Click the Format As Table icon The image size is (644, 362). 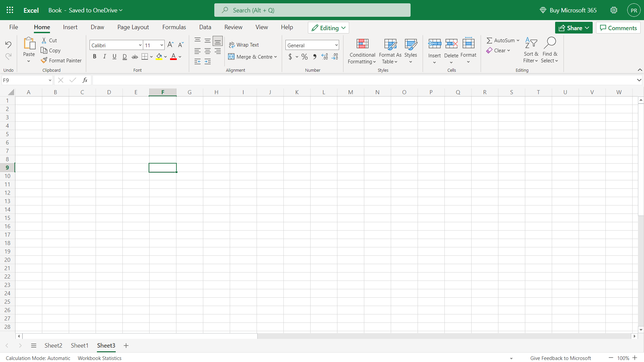[390, 44]
